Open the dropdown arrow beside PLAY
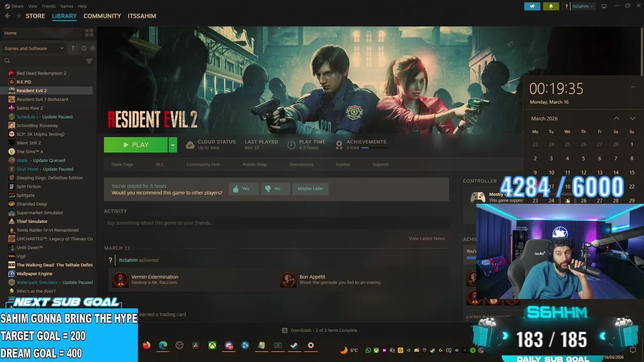The width and height of the screenshot is (644, 362). pyautogui.click(x=173, y=145)
